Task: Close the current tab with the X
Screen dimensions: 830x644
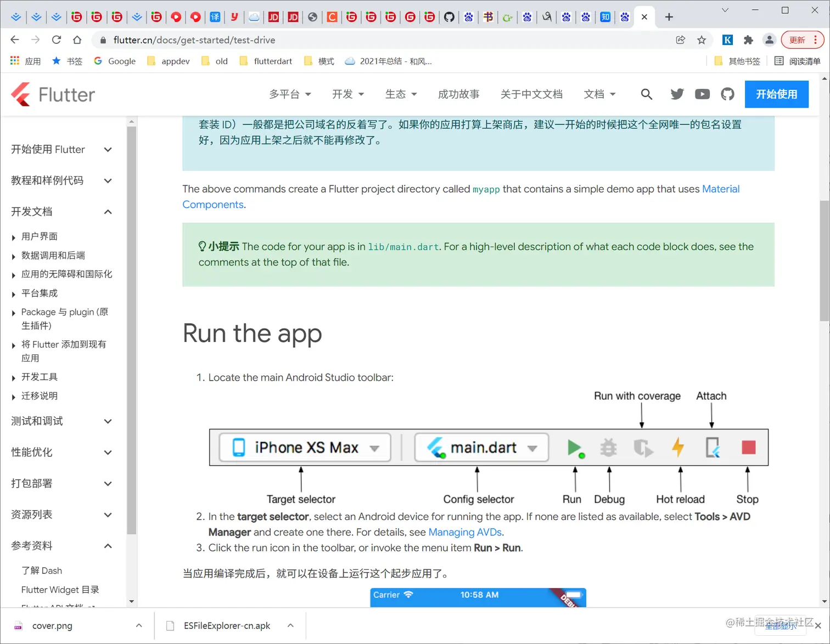Action: (x=644, y=17)
